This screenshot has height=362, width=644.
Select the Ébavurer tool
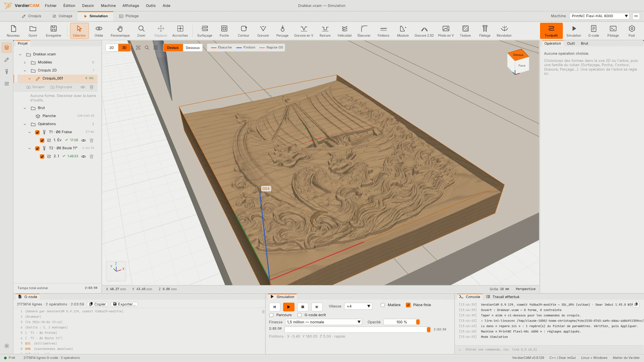click(x=364, y=31)
